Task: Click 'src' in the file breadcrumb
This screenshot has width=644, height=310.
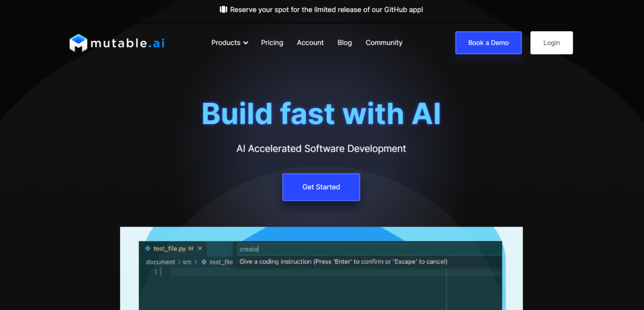Action: (187, 262)
